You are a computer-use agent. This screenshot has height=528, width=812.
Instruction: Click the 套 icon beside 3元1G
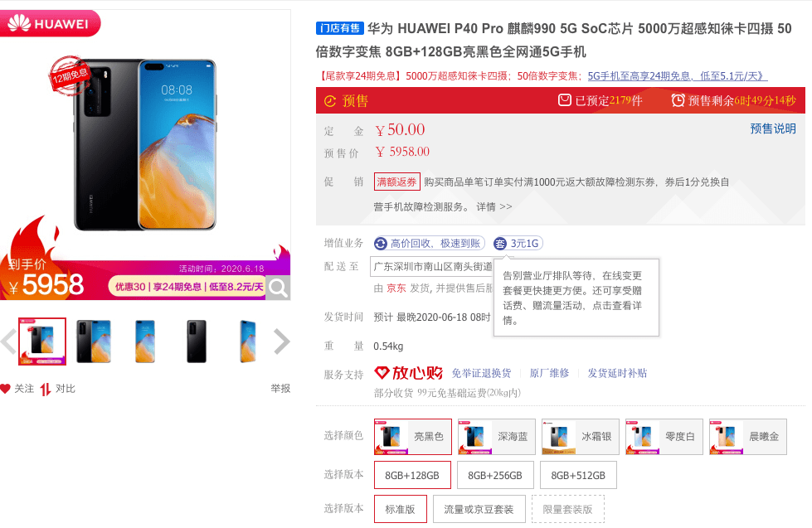[x=500, y=244]
